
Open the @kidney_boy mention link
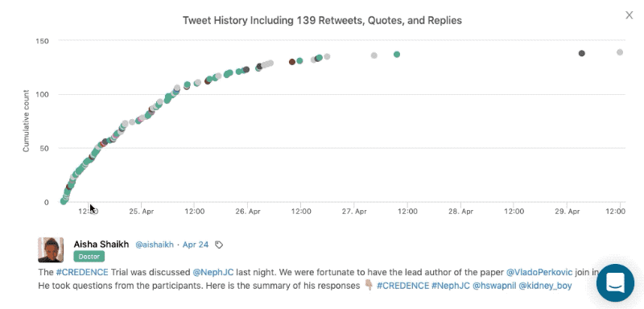[x=545, y=285]
